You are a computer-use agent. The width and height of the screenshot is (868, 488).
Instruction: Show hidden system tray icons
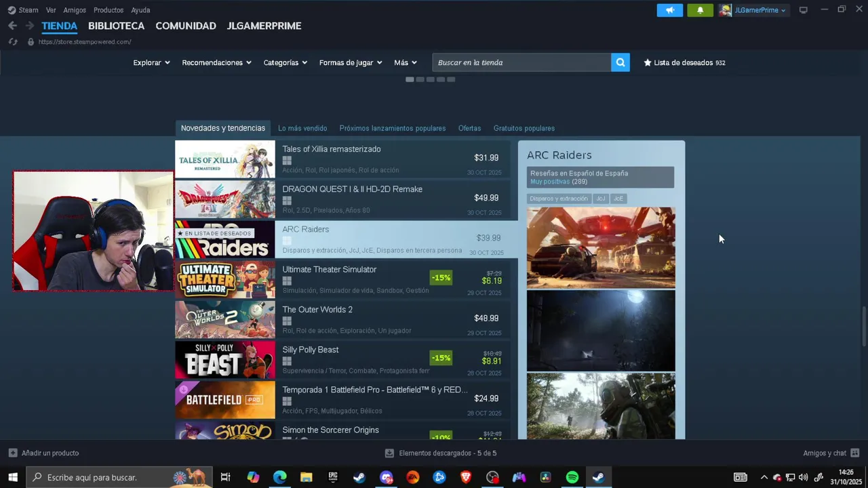tap(764, 477)
